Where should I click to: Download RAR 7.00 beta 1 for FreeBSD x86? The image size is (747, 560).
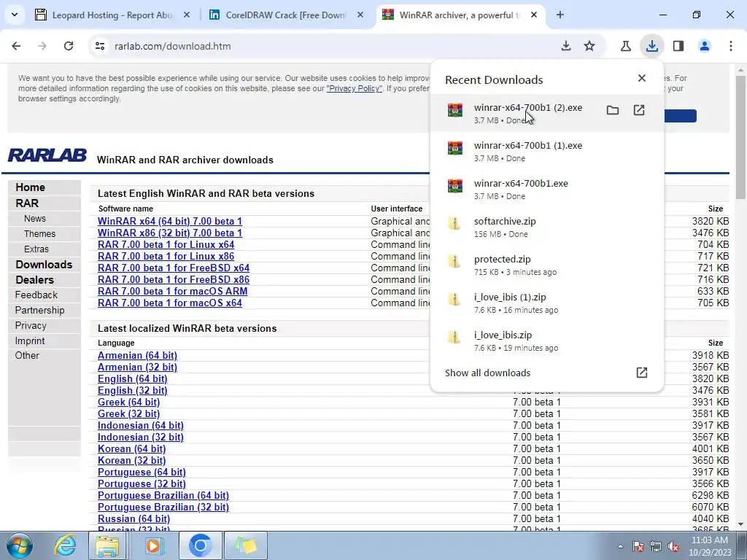(x=174, y=279)
